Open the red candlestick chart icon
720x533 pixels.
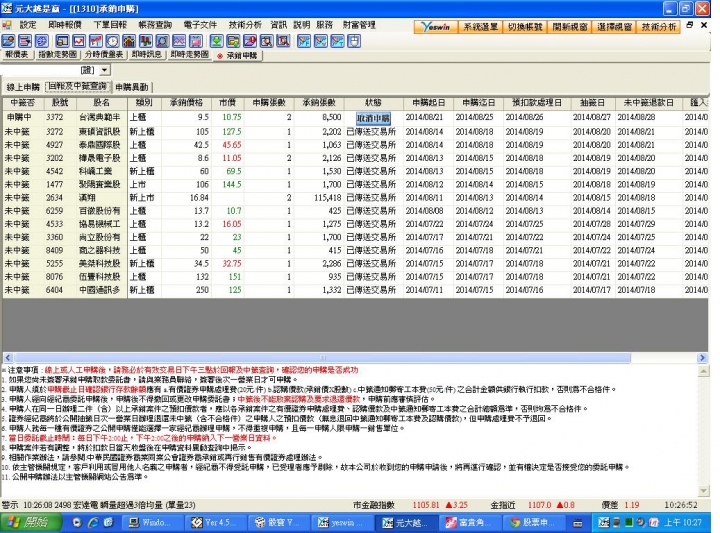pyautogui.click(x=96, y=41)
